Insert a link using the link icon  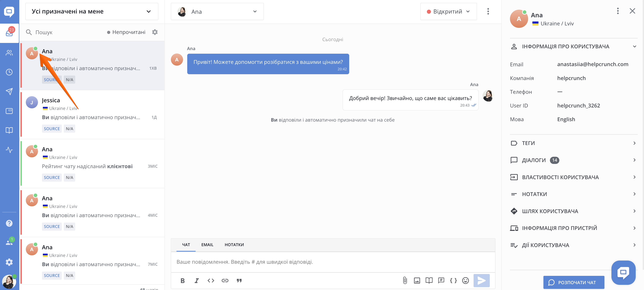coord(225,281)
